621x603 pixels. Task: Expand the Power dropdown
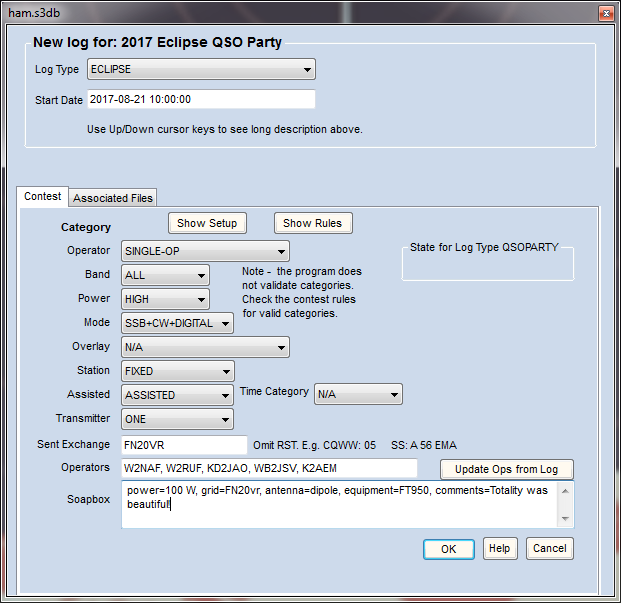(165, 299)
